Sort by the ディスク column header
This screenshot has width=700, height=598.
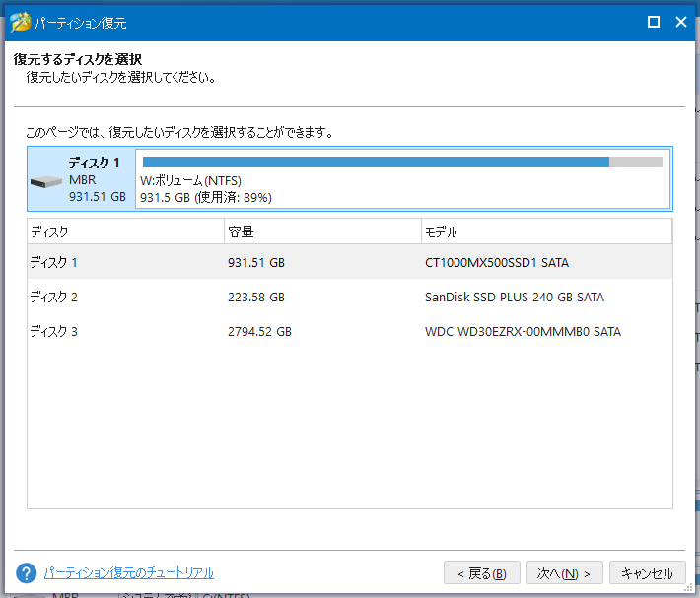[125, 232]
